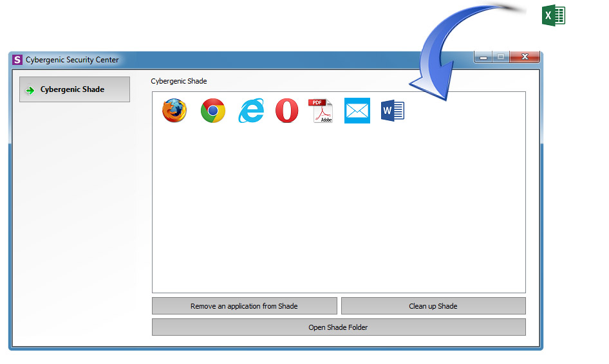Close the Cybergenic Security Center window

click(x=525, y=57)
